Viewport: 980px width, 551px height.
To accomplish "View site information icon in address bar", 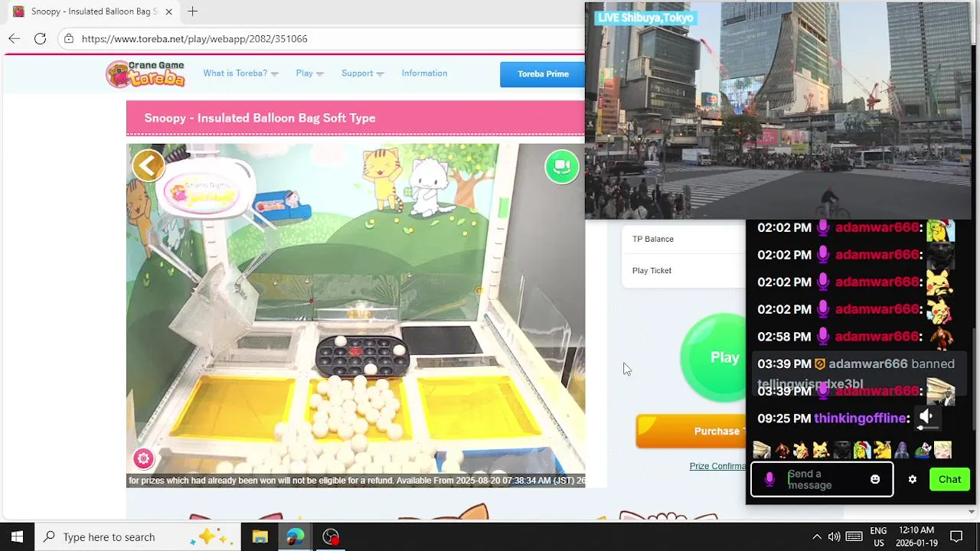I will (x=69, y=38).
